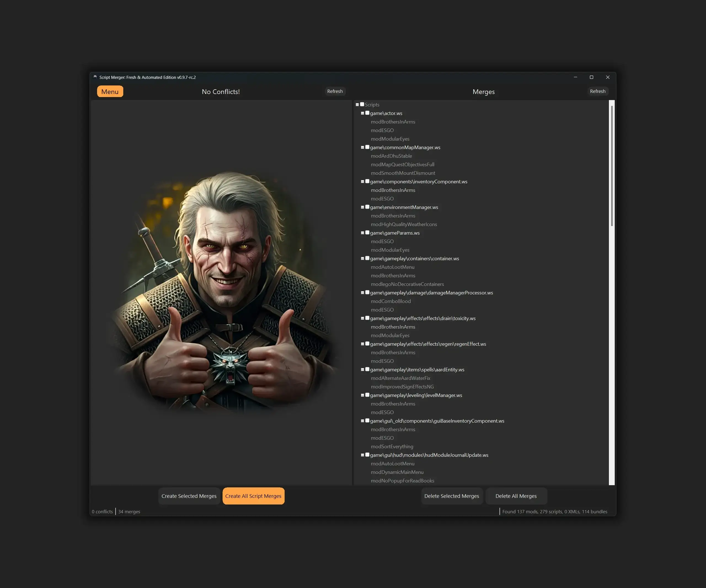Check the game\actor.ws merge checkbox

pyautogui.click(x=367, y=113)
